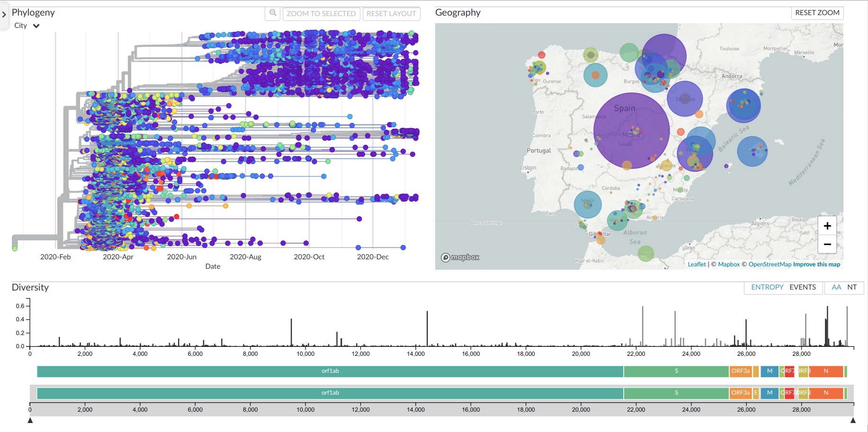Image resolution: width=868 pixels, height=432 pixels.
Task: Click the right genome range triangle handle
Action: click(x=853, y=420)
